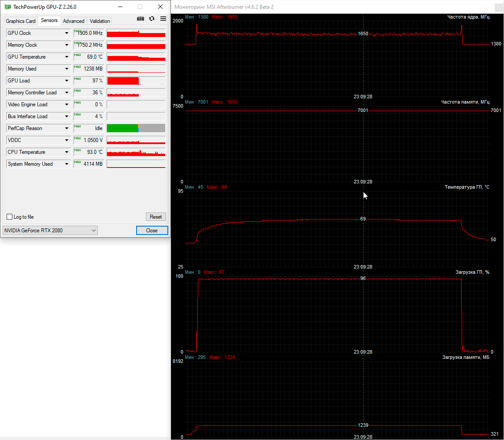Viewport: 504px width, 440px height.
Task: Click the CPU Temperature value 93.0 °C
Action: (89, 152)
